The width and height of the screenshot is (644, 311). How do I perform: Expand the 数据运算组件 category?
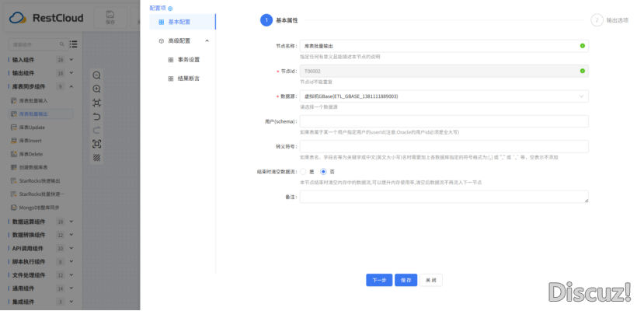coord(71,222)
